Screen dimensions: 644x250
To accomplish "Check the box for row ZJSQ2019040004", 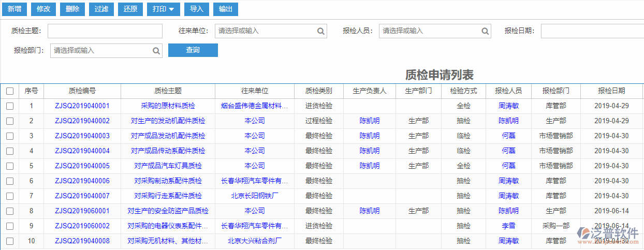I will (10, 151).
